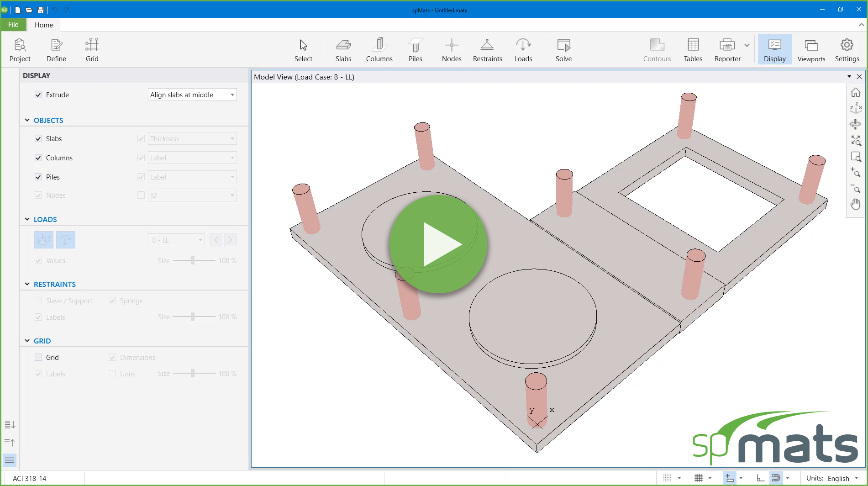Activate the Piles tool

pyautogui.click(x=415, y=50)
